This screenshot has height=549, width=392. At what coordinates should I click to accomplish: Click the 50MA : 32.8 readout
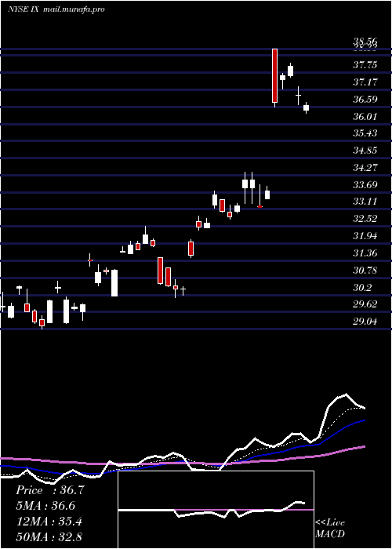[x=49, y=536]
